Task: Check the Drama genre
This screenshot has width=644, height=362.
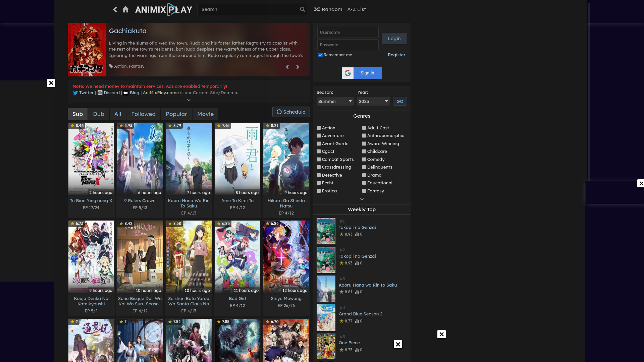Action: pyautogui.click(x=364, y=175)
